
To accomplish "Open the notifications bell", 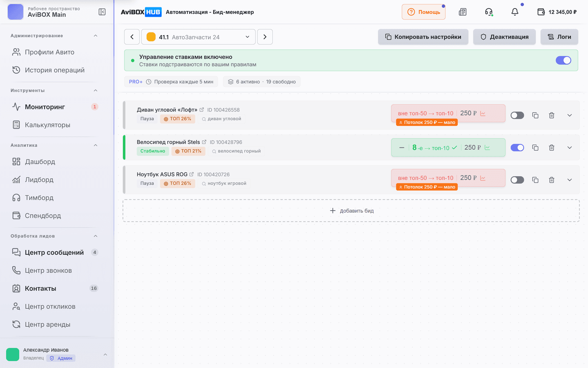I will click(x=515, y=12).
